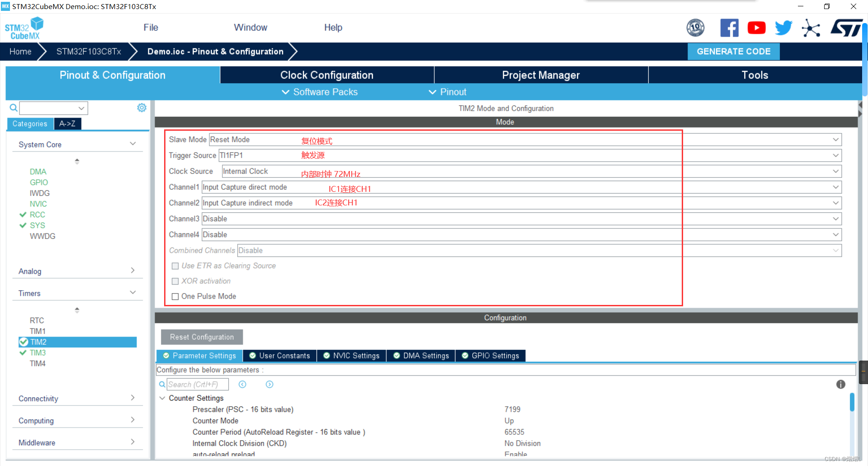868x466 pixels.
Task: Switch to the Tools tab
Action: click(755, 75)
